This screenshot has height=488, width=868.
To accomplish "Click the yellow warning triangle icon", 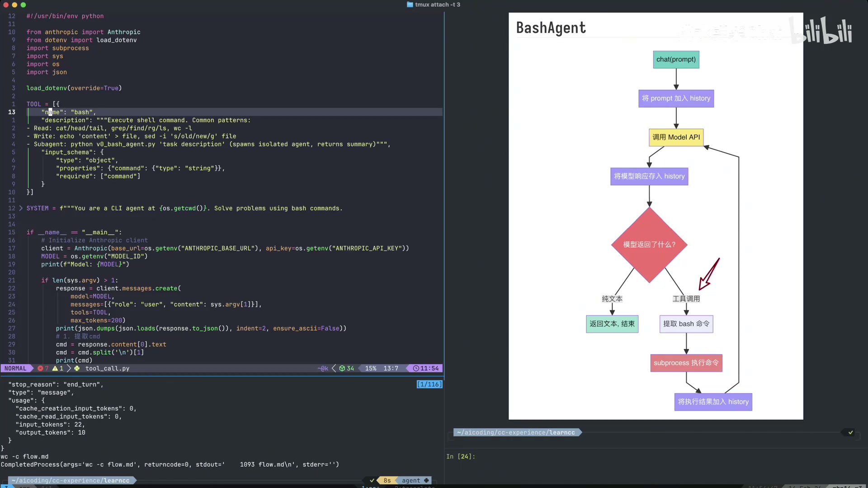I will [x=55, y=368].
